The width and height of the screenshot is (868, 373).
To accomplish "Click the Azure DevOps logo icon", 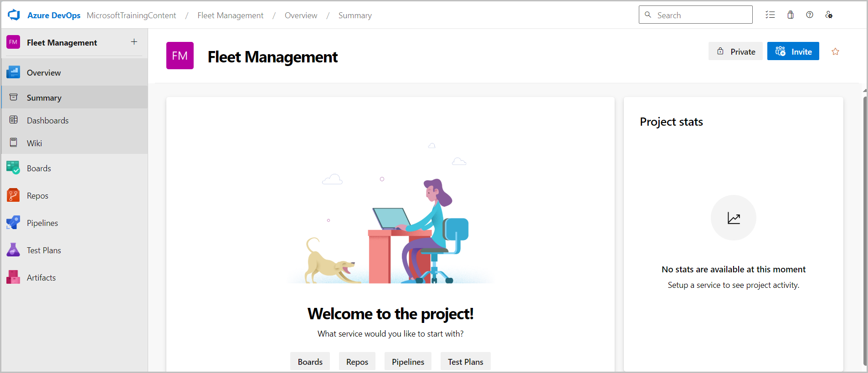I will (x=14, y=15).
